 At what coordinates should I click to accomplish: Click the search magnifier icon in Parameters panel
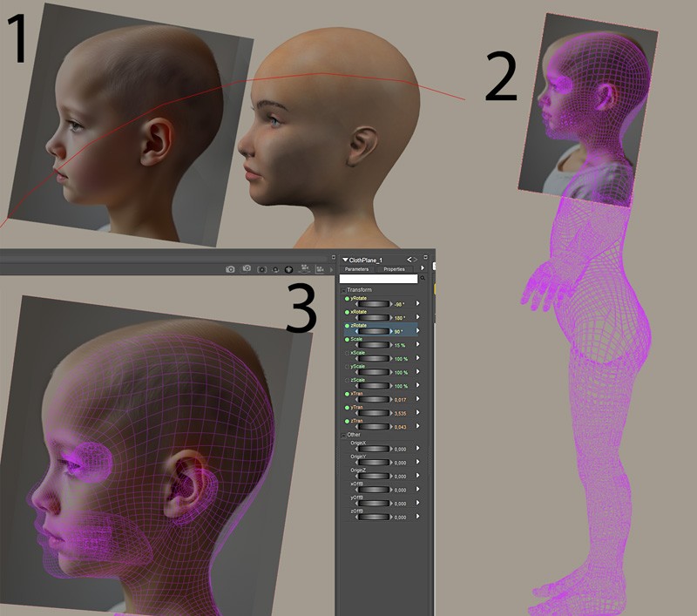[423, 278]
